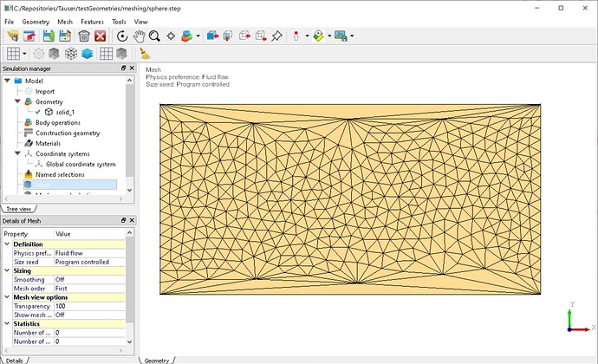
Task: Undock the Details of Mesh panel
Action: [x=124, y=220]
